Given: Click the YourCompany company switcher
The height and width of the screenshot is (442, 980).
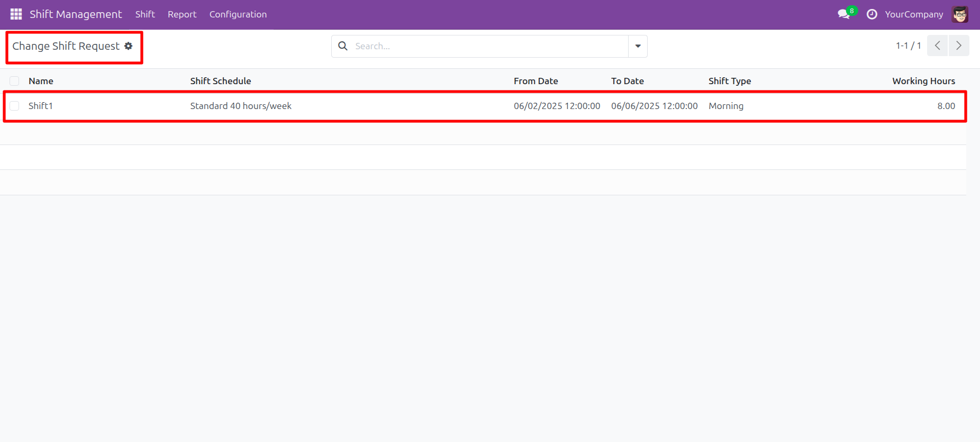Looking at the screenshot, I should (914, 14).
